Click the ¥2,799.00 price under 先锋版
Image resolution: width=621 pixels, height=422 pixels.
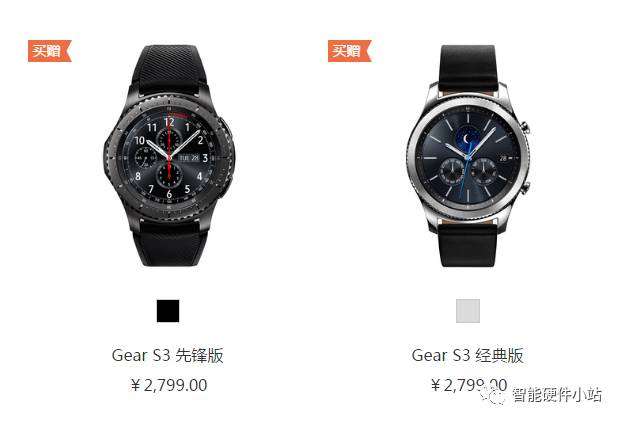[169, 385]
